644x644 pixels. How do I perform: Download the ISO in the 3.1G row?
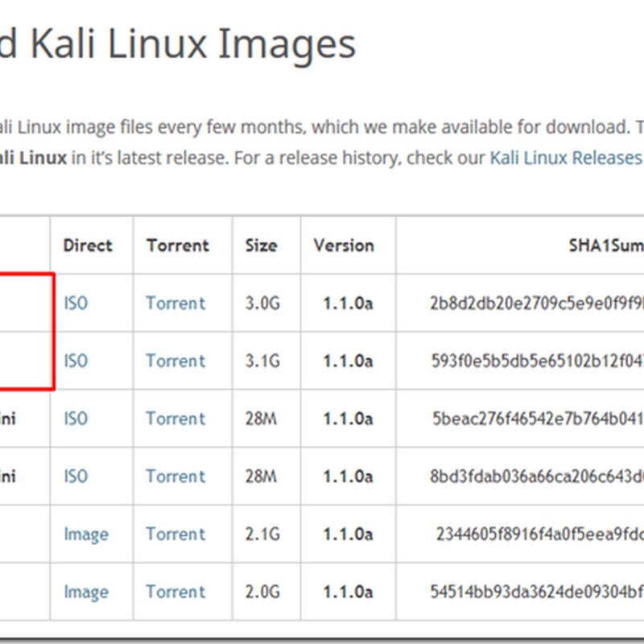click(76, 361)
